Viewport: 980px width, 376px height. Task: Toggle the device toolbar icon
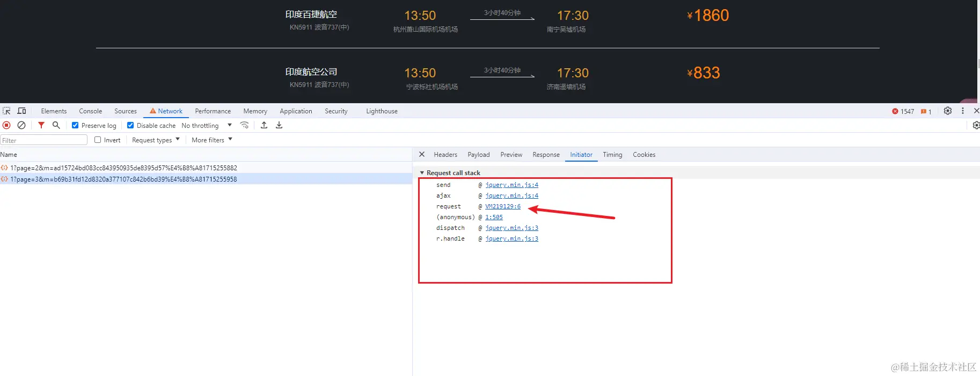21,111
